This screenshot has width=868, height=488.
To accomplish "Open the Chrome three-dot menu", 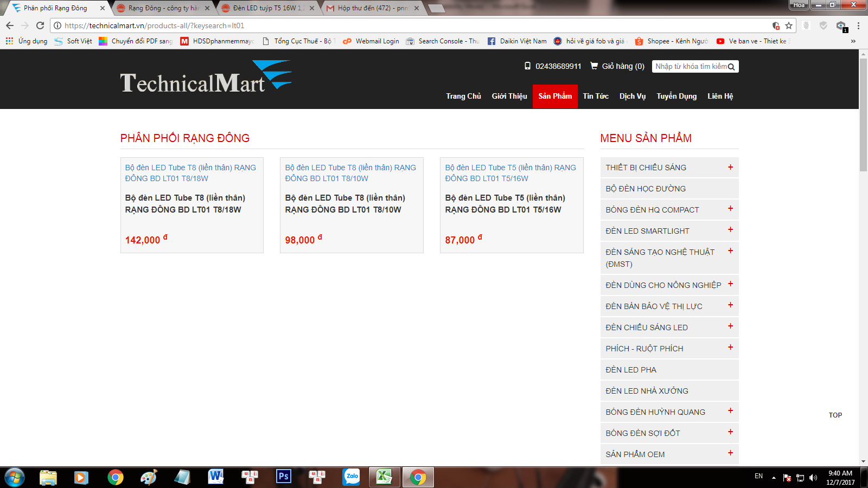I will coord(858,25).
